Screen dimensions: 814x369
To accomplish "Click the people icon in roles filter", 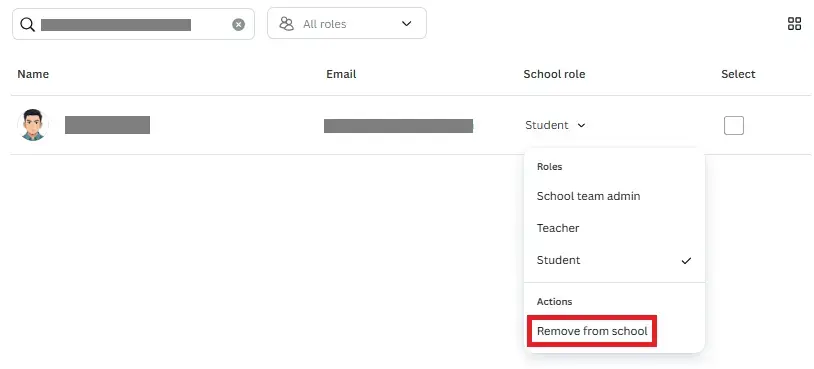I will coord(287,24).
